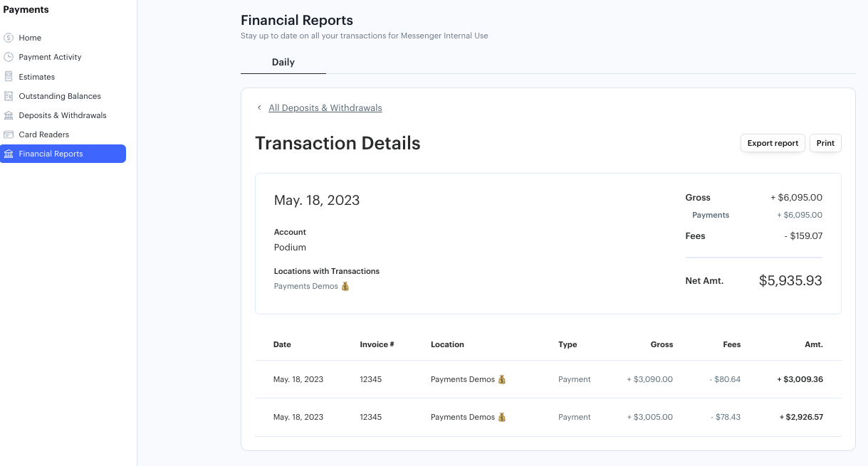The height and width of the screenshot is (466, 868).
Task: Click the Deposits & Withdrawals bank icon
Action: coord(9,115)
